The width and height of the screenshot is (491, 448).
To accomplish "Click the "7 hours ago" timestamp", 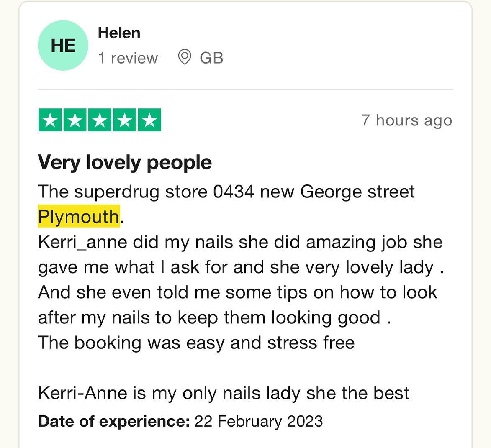I will click(406, 120).
